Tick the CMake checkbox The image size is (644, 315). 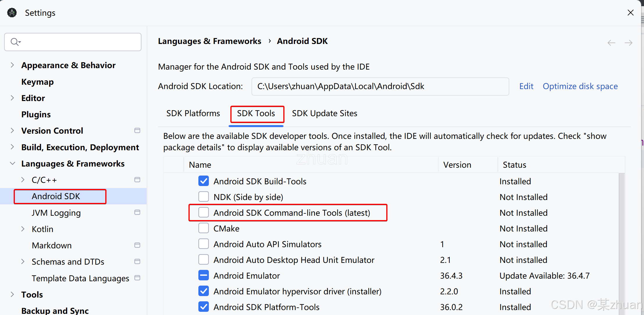pyautogui.click(x=204, y=228)
